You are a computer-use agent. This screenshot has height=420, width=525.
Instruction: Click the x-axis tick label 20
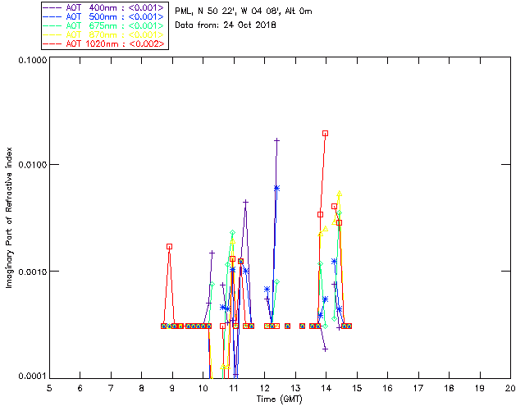tap(510, 388)
